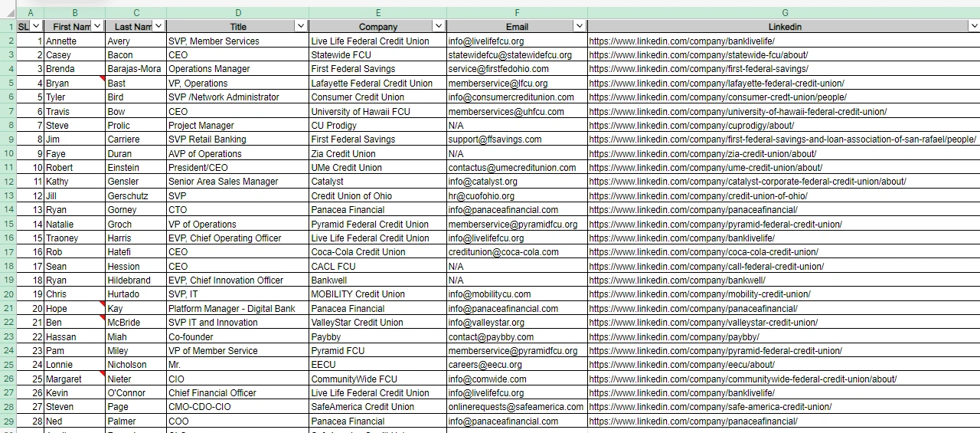Open the Company column filter dropdown
Screen dimensions: 980x433
click(439, 26)
